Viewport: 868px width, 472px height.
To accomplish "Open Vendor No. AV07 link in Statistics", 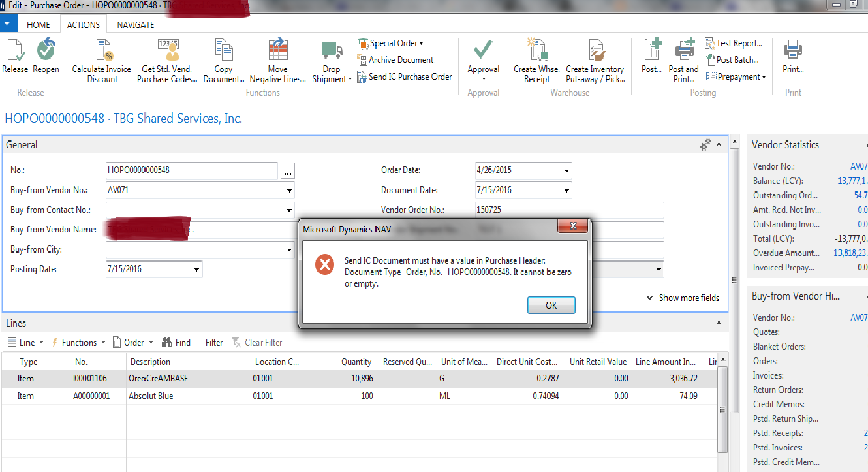I will (859, 166).
